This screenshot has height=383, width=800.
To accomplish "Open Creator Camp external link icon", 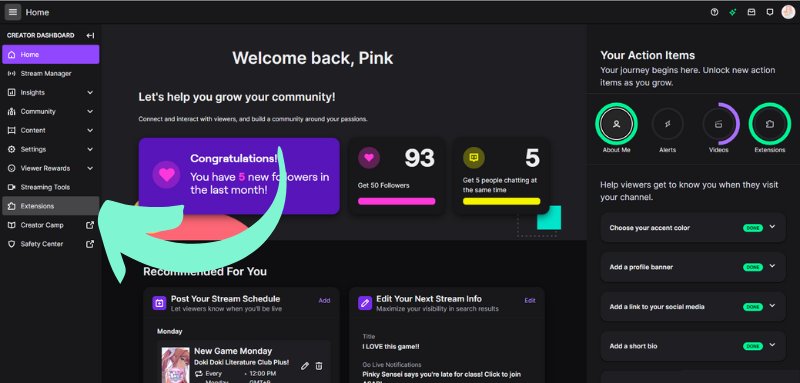I will pyautogui.click(x=90, y=225).
